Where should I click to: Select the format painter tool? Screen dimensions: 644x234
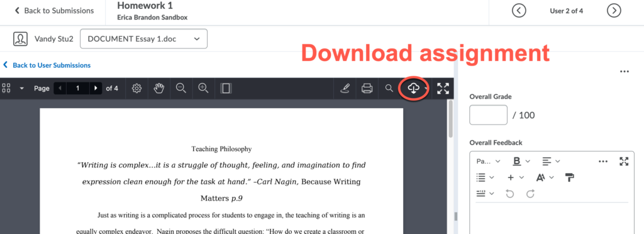(570, 177)
